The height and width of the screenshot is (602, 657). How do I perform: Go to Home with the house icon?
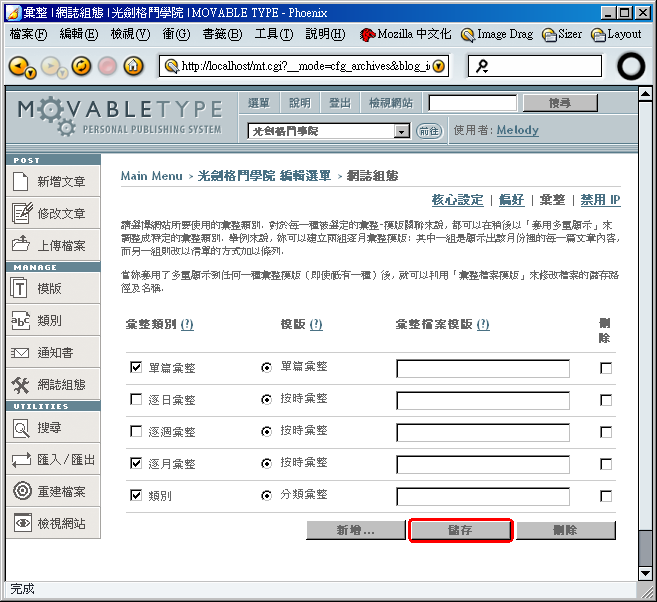click(x=133, y=66)
